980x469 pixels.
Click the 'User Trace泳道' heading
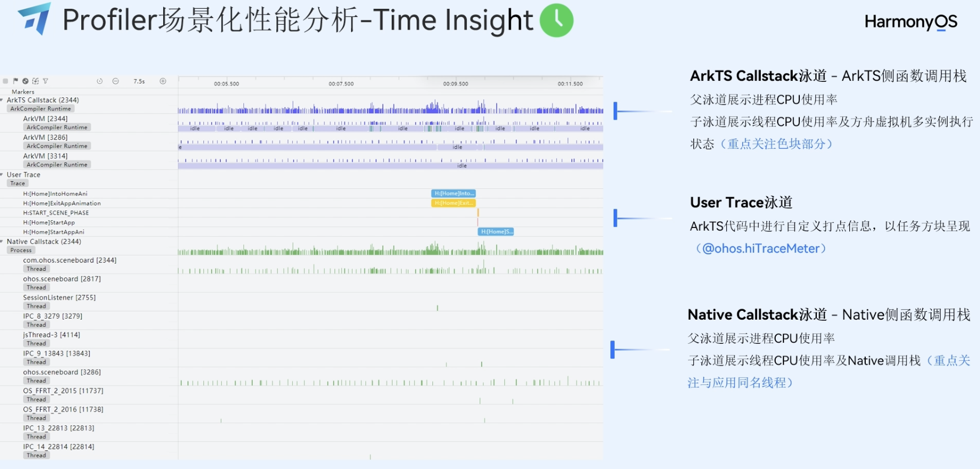click(741, 203)
